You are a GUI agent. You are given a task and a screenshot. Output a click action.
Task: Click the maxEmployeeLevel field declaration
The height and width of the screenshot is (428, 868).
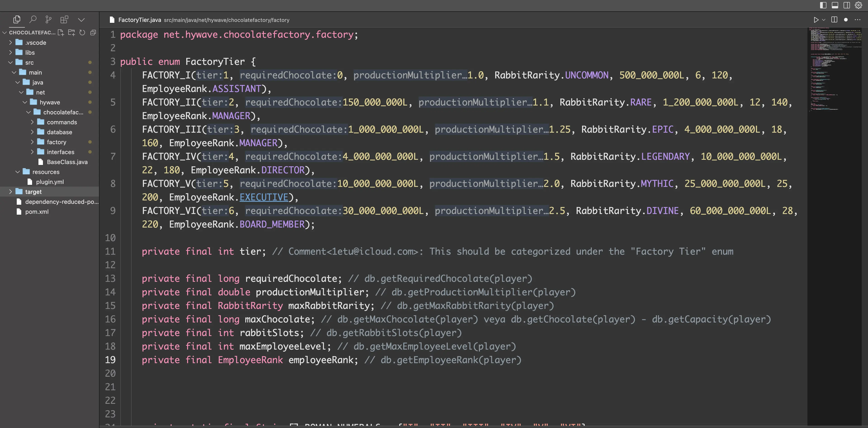point(283,346)
